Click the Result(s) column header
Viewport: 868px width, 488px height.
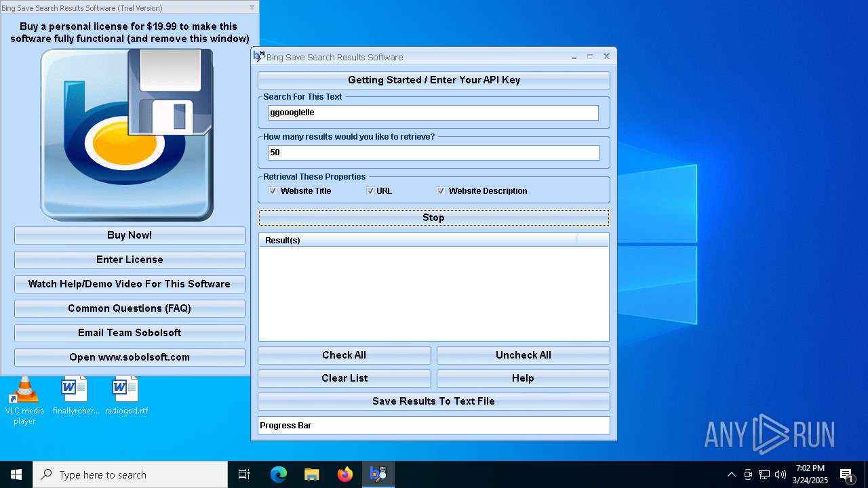[x=418, y=240]
